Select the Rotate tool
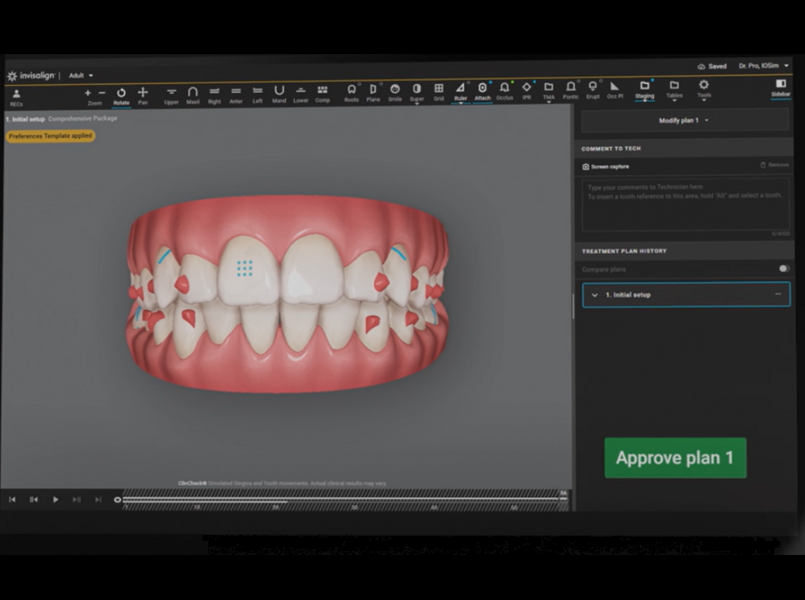This screenshot has height=600, width=805. [121, 94]
